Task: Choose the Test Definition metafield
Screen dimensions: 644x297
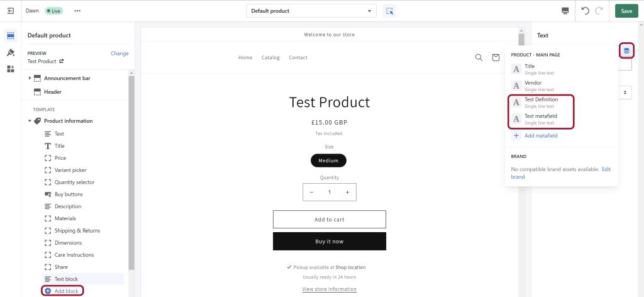Action: [x=540, y=103]
